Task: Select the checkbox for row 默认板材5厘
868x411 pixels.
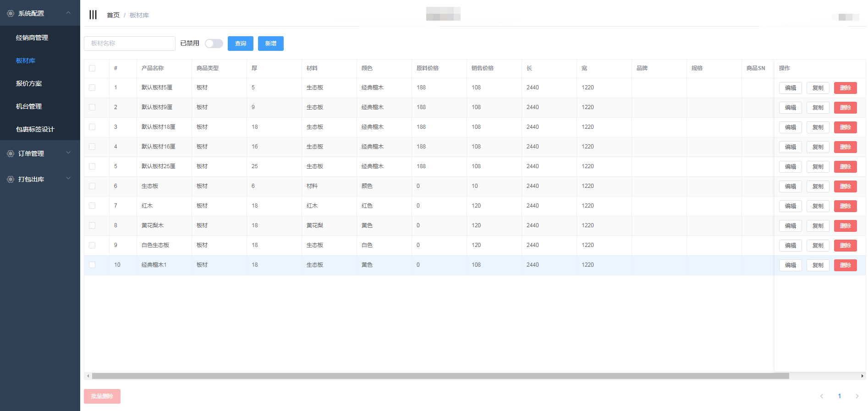Action: click(x=92, y=88)
